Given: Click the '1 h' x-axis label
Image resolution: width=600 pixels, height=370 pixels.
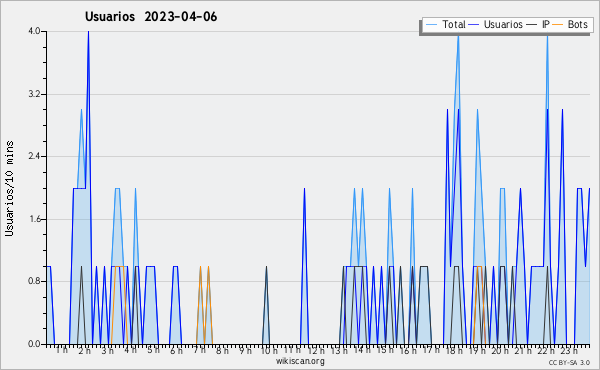Looking at the screenshot, I should (x=62, y=350).
